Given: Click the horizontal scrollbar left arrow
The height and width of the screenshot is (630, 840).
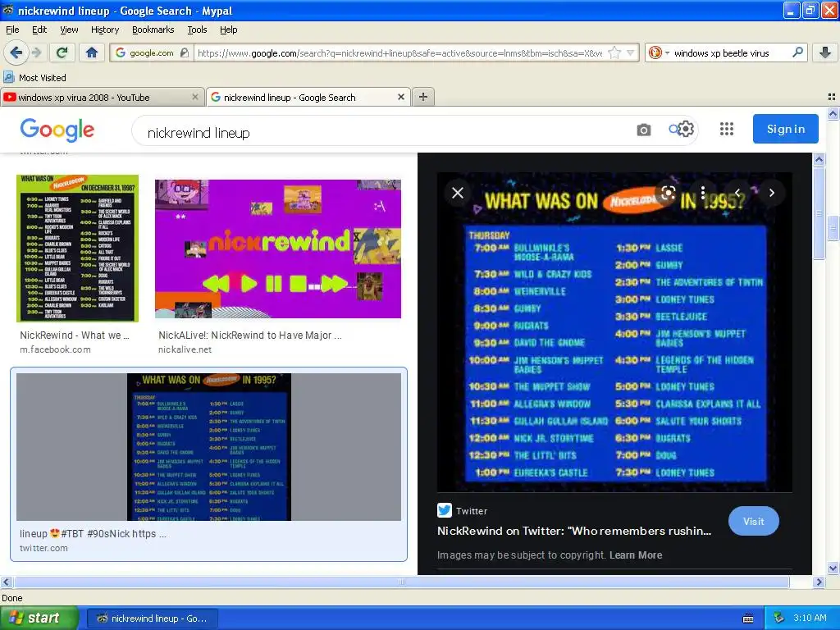Looking at the screenshot, I should click(x=6, y=582).
